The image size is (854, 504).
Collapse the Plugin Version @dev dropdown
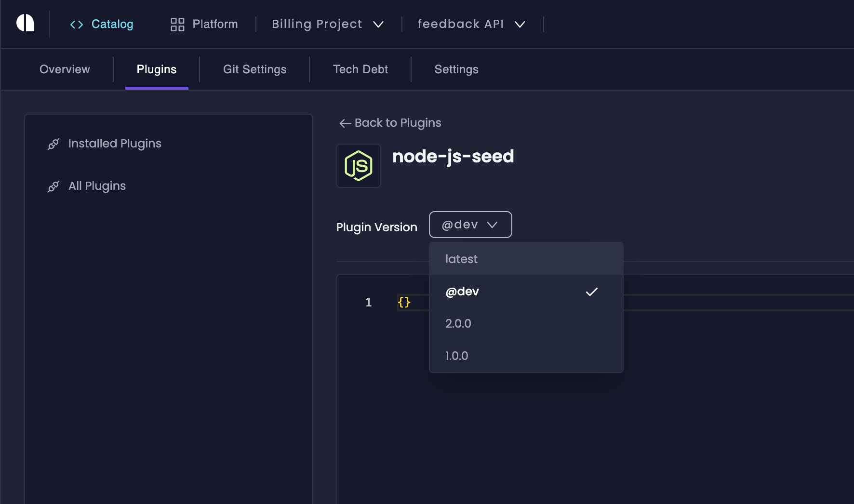click(470, 225)
